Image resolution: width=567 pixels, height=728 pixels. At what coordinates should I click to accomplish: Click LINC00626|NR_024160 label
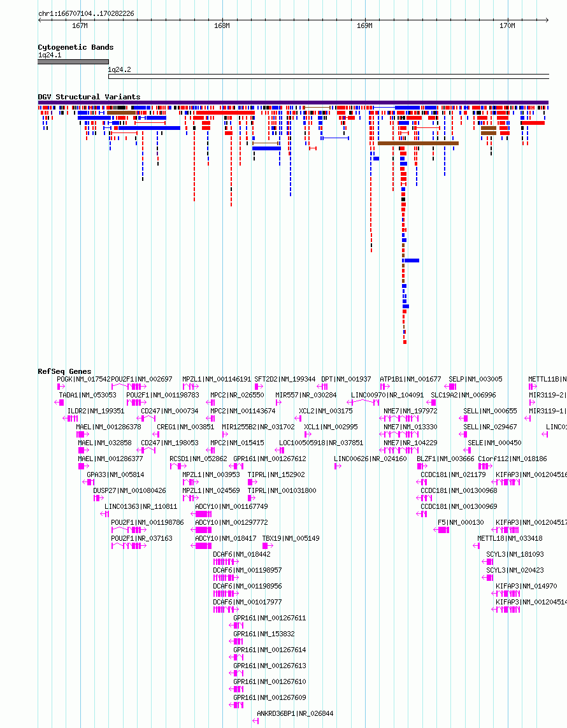[370, 459]
